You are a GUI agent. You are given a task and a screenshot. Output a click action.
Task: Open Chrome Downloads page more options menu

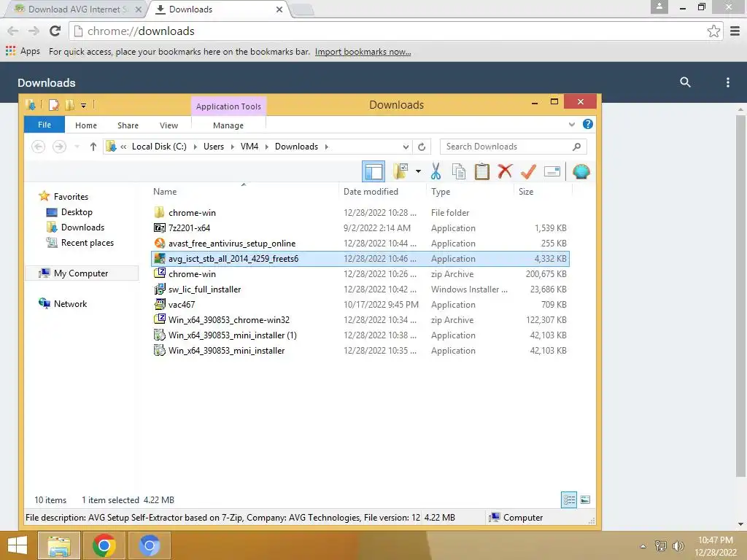(727, 82)
